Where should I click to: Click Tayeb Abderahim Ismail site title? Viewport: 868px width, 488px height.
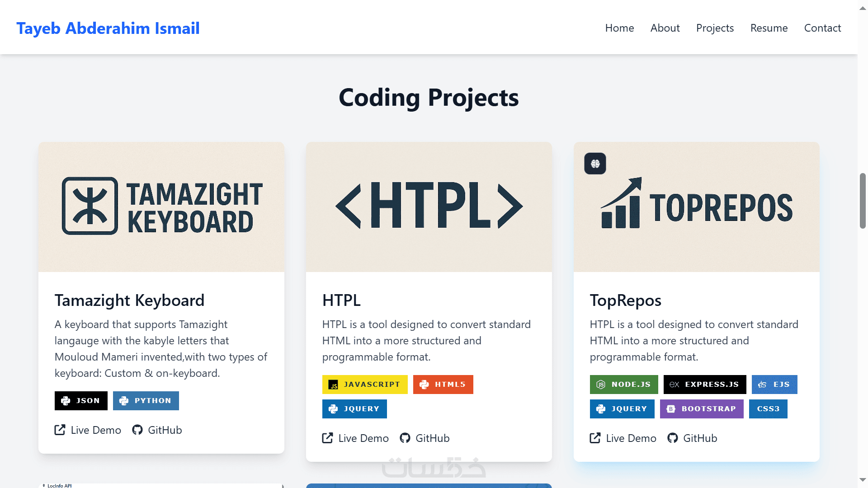[108, 28]
